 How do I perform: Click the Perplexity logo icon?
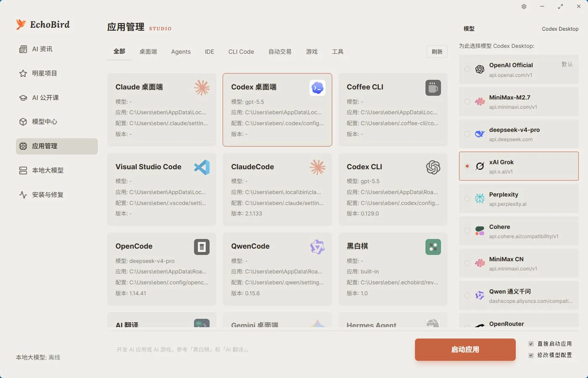click(x=480, y=199)
